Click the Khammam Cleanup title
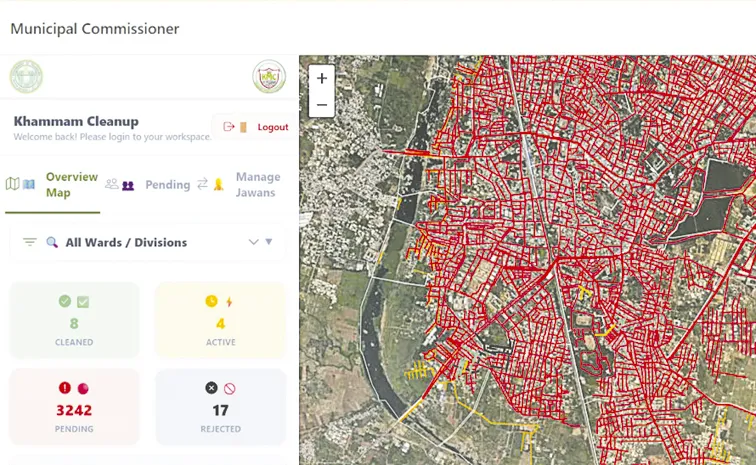 [x=76, y=121]
